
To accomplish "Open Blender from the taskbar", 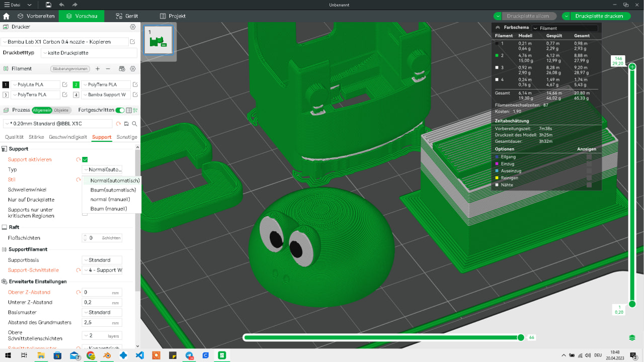I will [107, 355].
